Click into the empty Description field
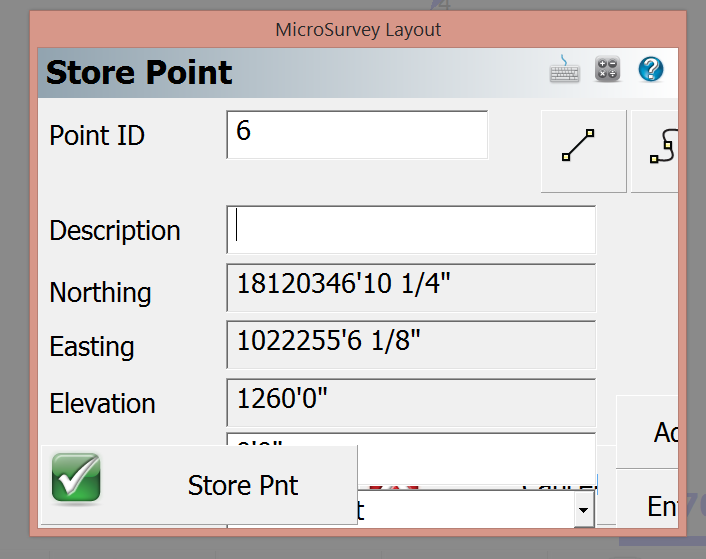Screen dimensions: 706x559 pyautogui.click(x=411, y=230)
